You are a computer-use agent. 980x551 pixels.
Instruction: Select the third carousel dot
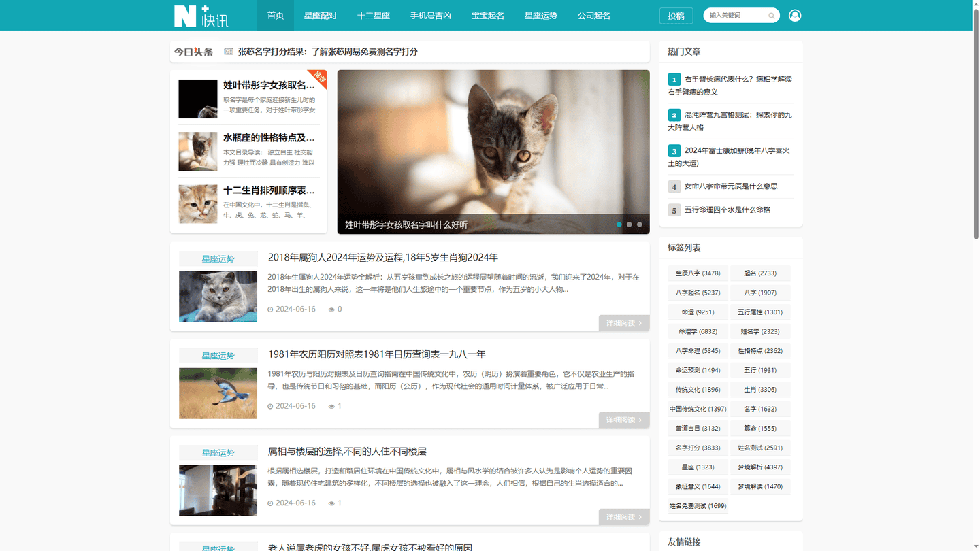[x=639, y=224]
